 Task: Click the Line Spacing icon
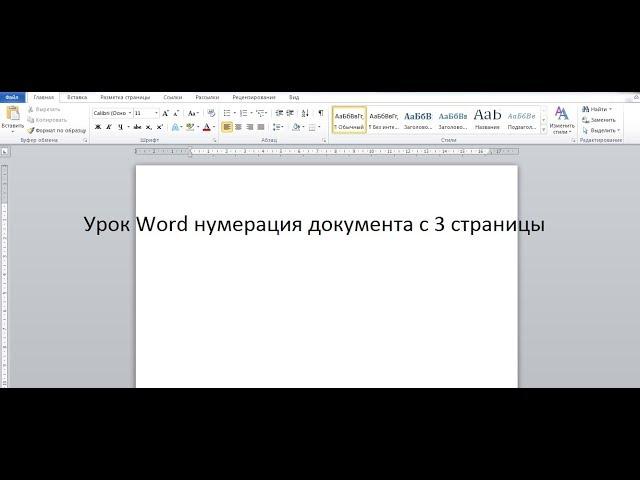click(277, 127)
